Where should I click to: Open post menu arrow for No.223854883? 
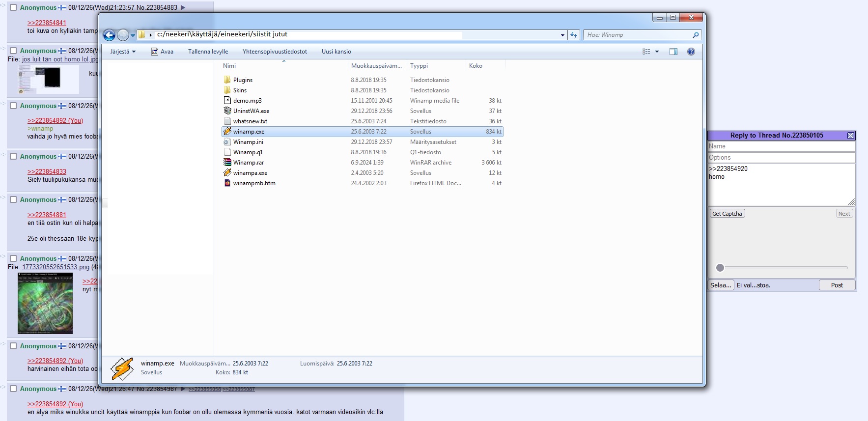pos(183,7)
